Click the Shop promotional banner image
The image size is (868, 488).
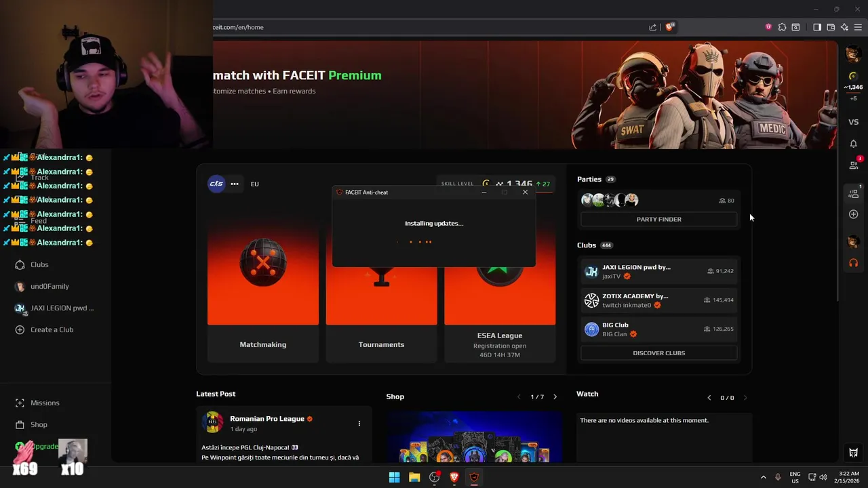[x=475, y=436]
